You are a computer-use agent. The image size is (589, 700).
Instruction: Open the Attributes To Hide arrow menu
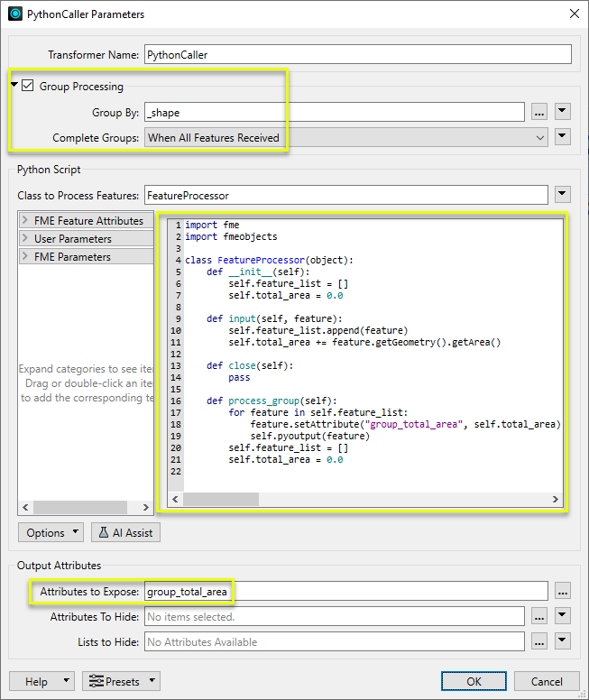tap(563, 615)
